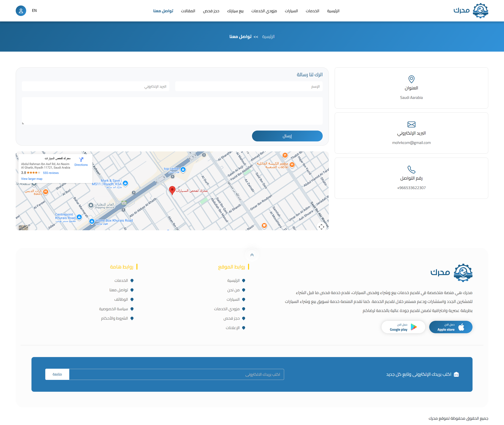Click the Mohrk gear logo in header
The image size is (504, 425).
click(x=480, y=11)
